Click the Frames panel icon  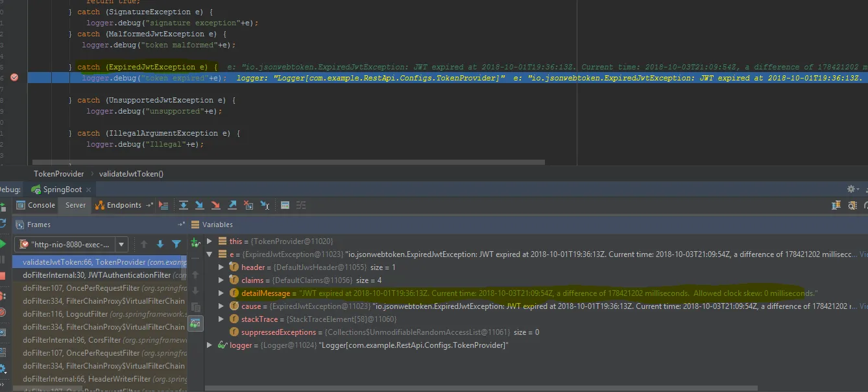(19, 225)
